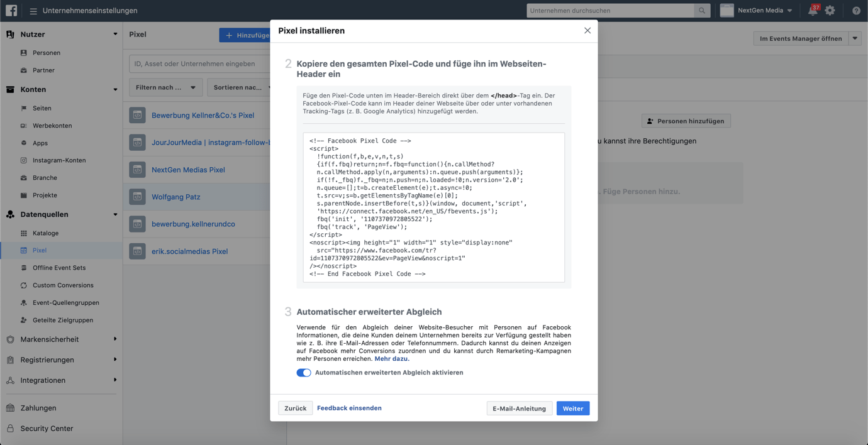
Task: Open Event-Quellengruppen in sidebar
Action: (x=66, y=303)
